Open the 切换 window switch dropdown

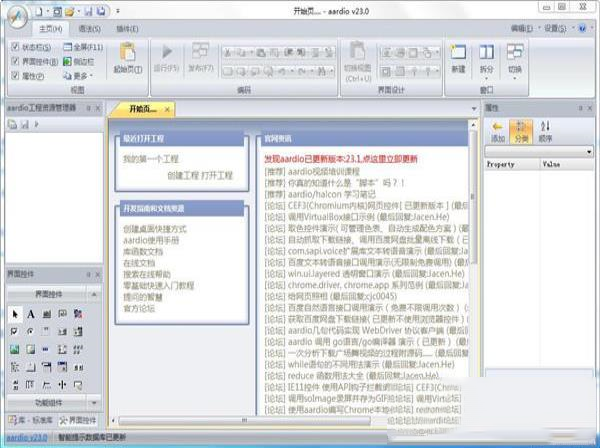pyautogui.click(x=515, y=57)
